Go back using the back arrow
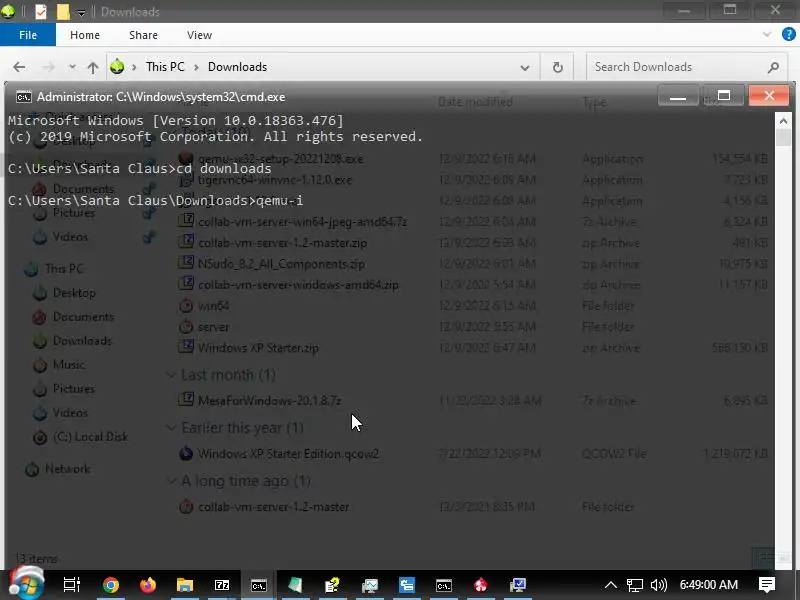 (19, 67)
